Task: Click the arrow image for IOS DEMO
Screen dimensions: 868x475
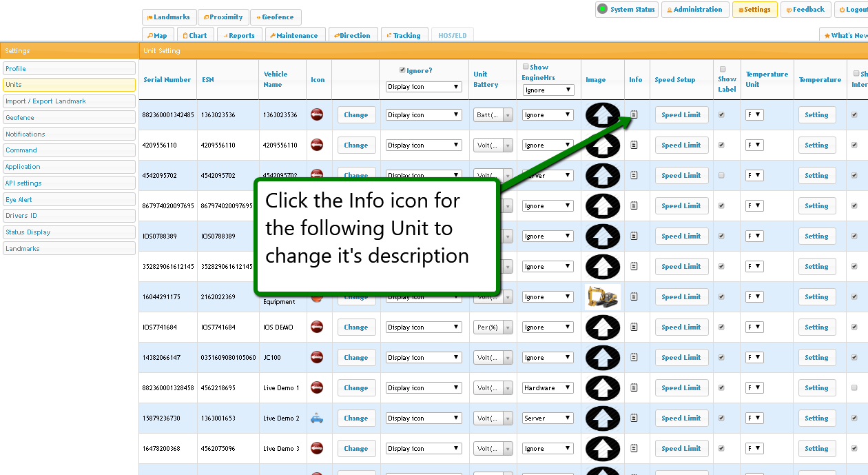Action: 602,327
